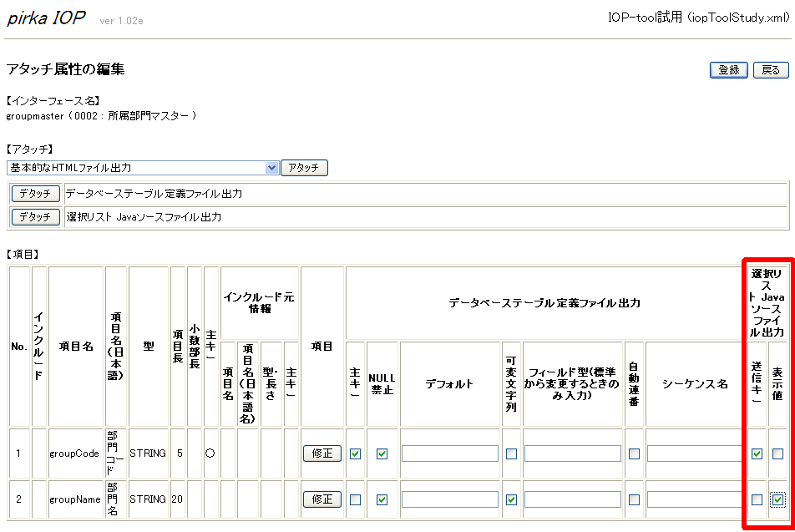Click the デフォルト input field for groupCode
Viewport: 795px width, 532px height.
click(x=449, y=453)
